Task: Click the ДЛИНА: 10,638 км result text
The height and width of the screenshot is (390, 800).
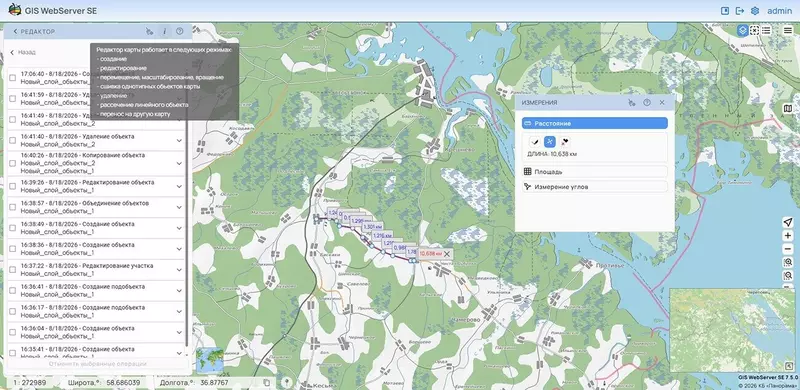Action: [x=552, y=154]
